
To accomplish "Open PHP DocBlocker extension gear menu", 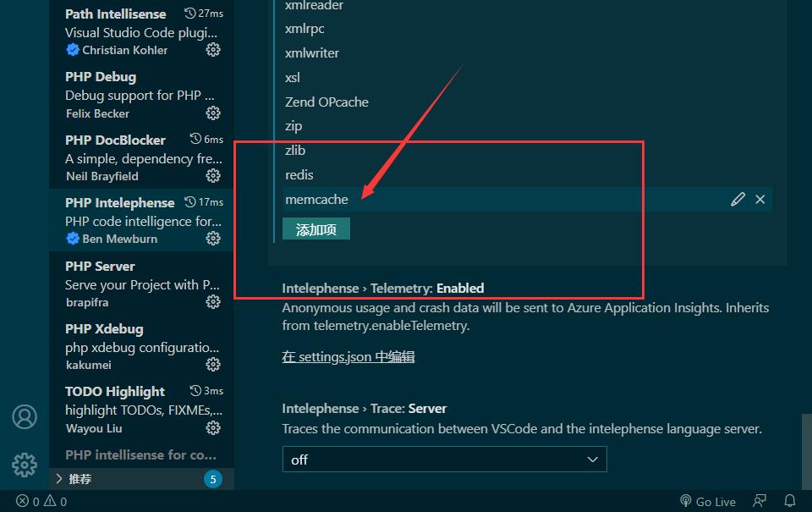I will pos(213,176).
